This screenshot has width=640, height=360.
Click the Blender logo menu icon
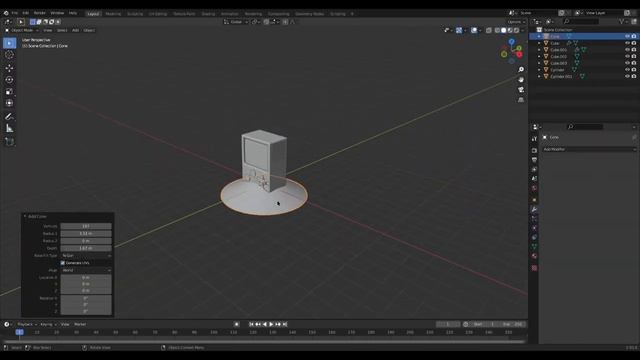click(x=6, y=13)
